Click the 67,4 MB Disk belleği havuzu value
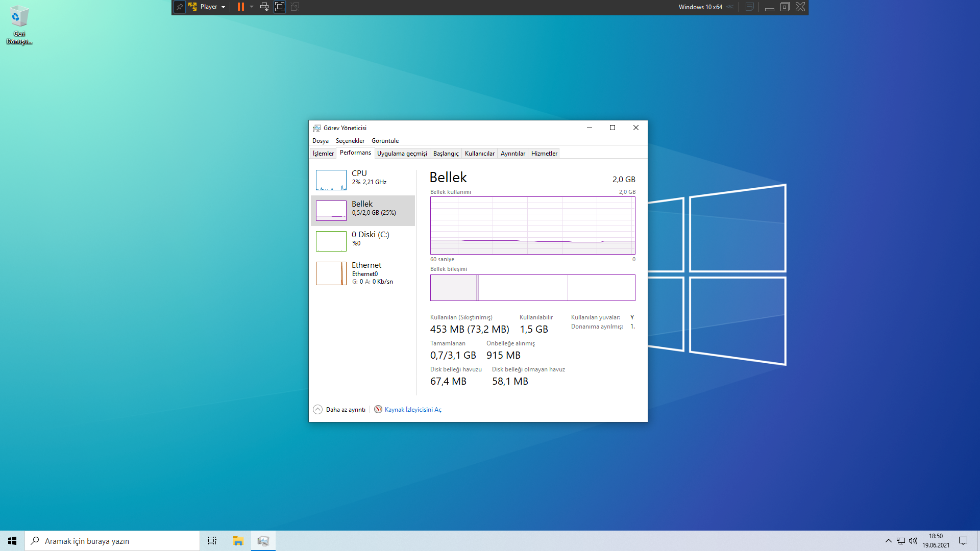Image resolution: width=980 pixels, height=551 pixels. coord(448,382)
